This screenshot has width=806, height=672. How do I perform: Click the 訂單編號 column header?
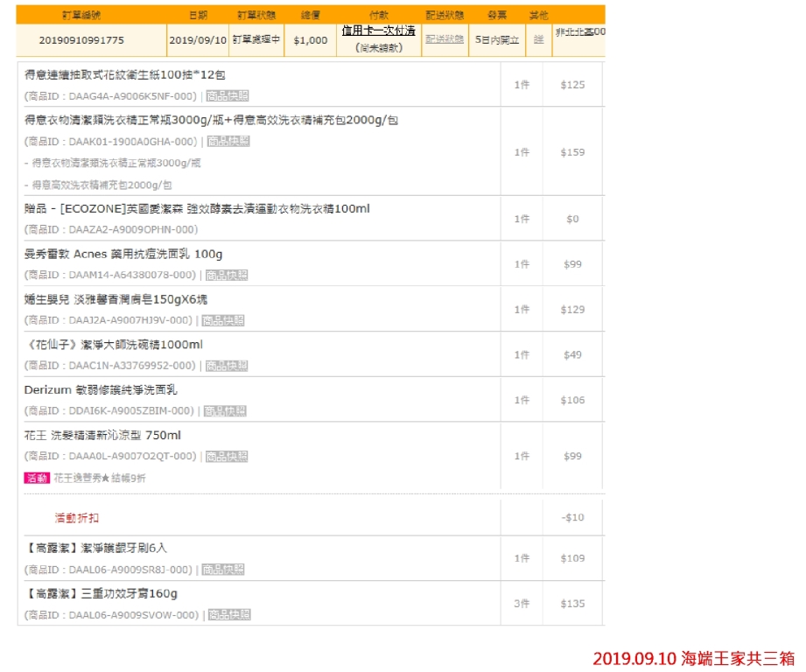pos(81,15)
